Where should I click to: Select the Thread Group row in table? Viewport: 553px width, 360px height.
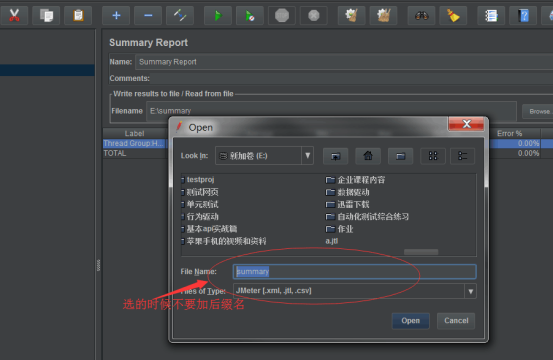pyautogui.click(x=134, y=144)
